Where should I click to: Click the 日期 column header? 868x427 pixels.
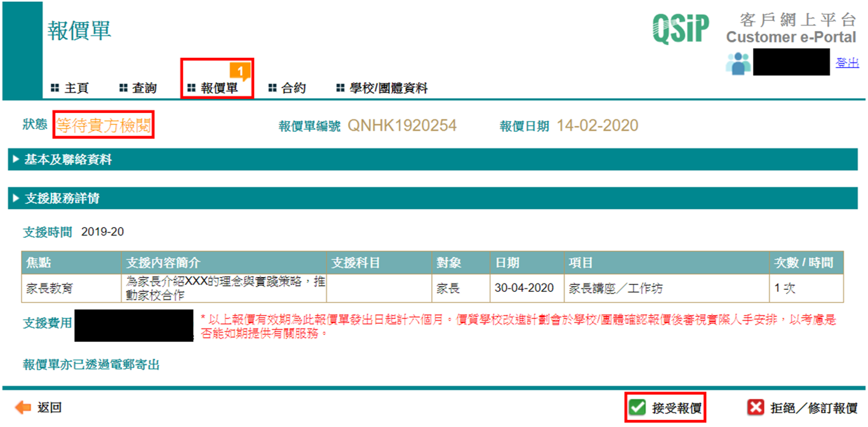pyautogui.click(x=527, y=263)
